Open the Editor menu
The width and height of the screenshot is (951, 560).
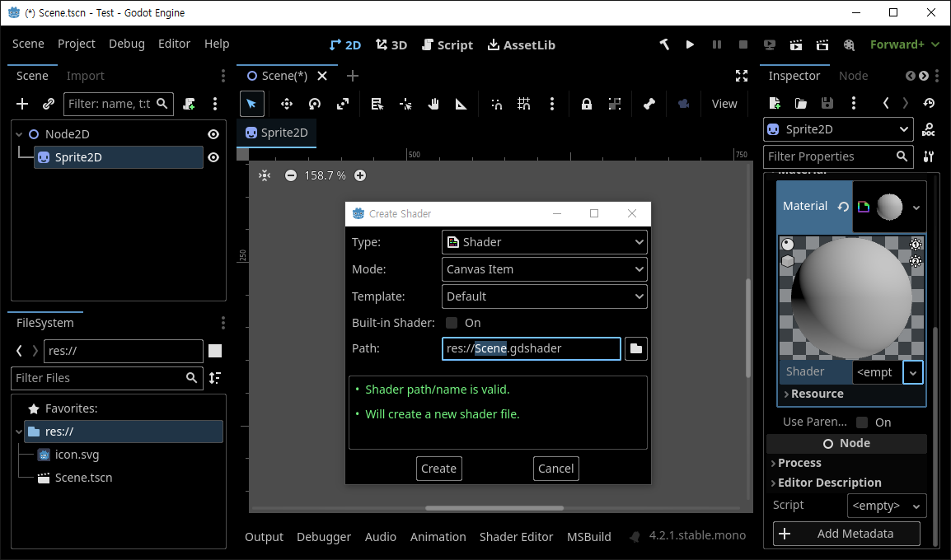pyautogui.click(x=174, y=44)
